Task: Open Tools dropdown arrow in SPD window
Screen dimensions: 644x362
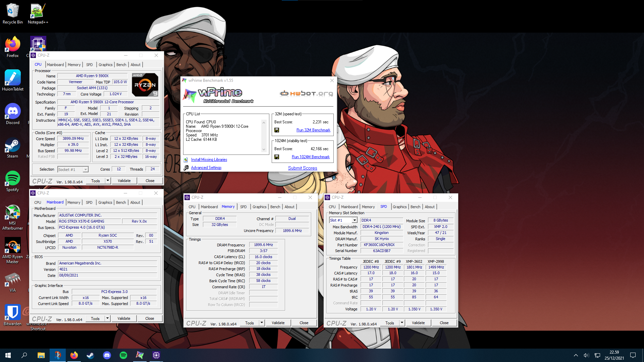Action: click(402, 323)
